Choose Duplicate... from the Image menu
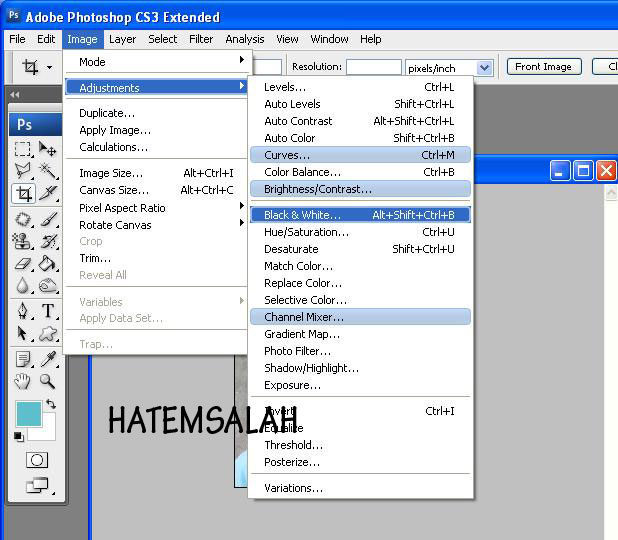Screen dimensions: 618x540 click(156, 113)
